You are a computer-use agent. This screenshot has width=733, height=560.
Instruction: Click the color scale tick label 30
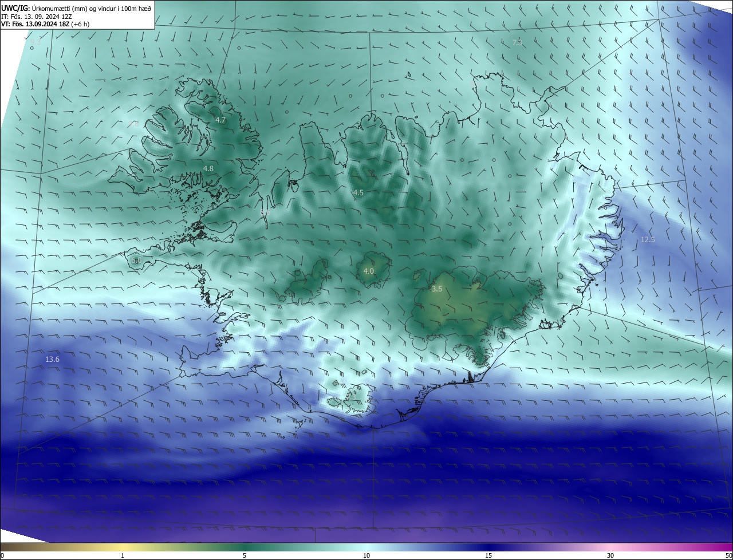[x=610, y=555]
